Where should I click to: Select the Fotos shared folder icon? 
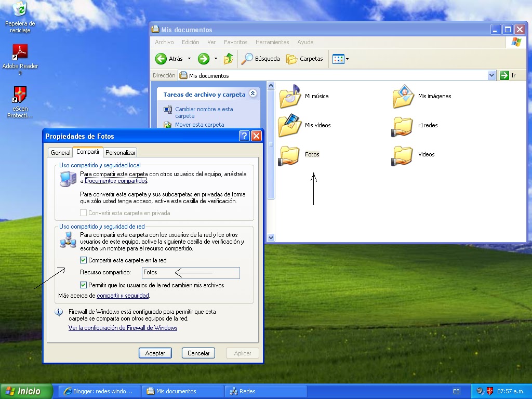(x=289, y=156)
